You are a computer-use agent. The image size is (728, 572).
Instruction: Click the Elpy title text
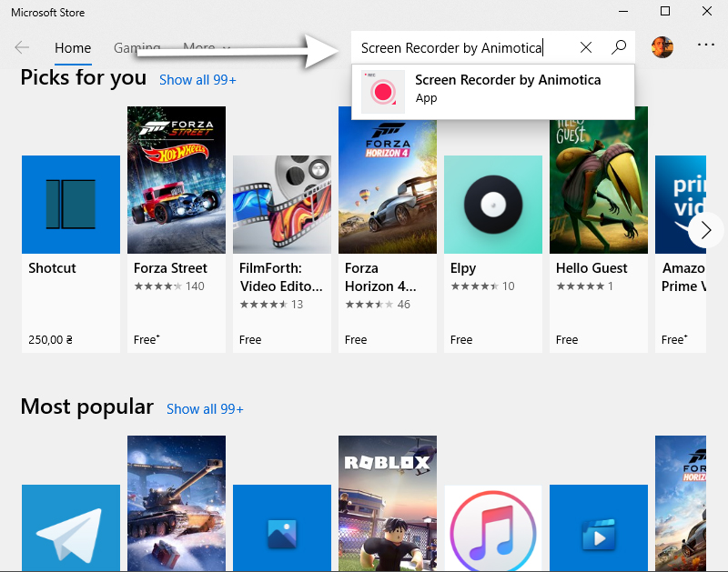463,268
